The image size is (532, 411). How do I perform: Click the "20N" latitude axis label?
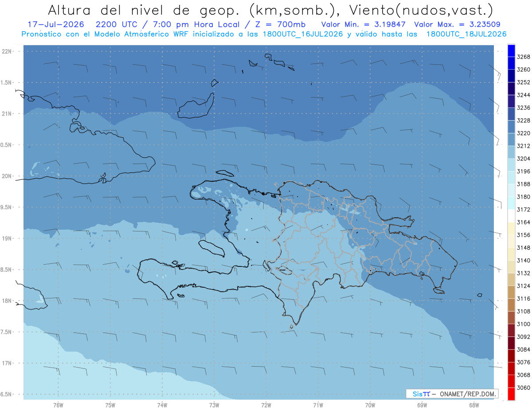7,176
